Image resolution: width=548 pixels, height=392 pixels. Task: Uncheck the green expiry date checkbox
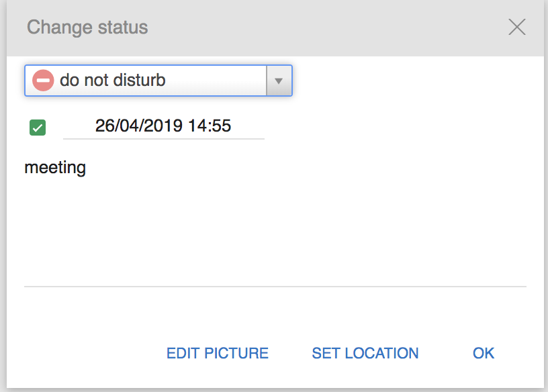(x=38, y=127)
